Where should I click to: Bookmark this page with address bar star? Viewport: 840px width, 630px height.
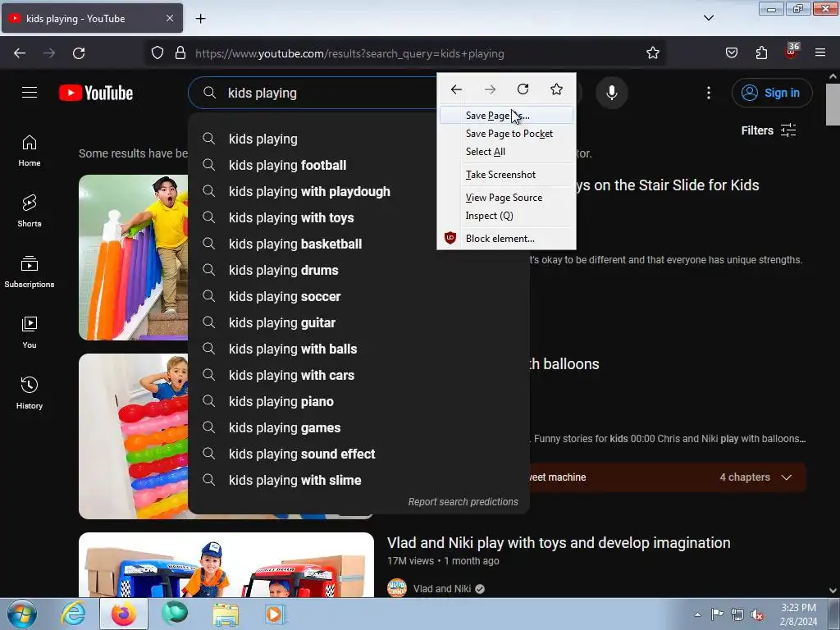click(x=652, y=53)
